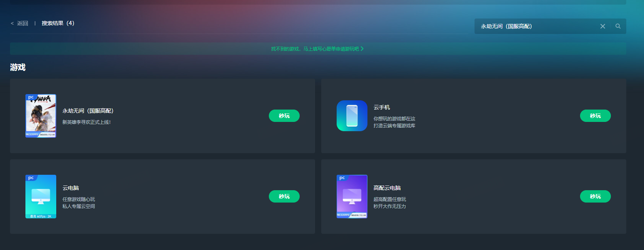This screenshot has height=250, width=644.
Task: Start 云电脑 with its 秒玩 button
Action: 284,196
